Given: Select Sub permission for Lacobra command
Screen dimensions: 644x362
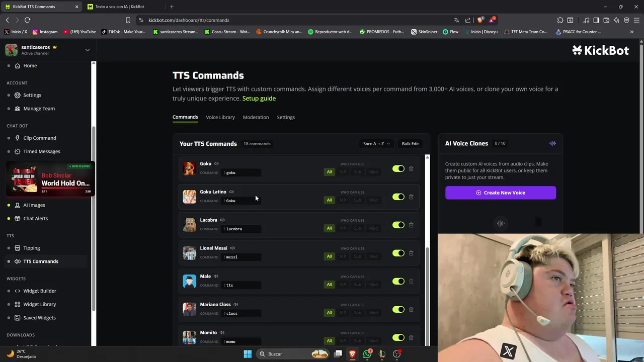Looking at the screenshot, I should 358,228.
